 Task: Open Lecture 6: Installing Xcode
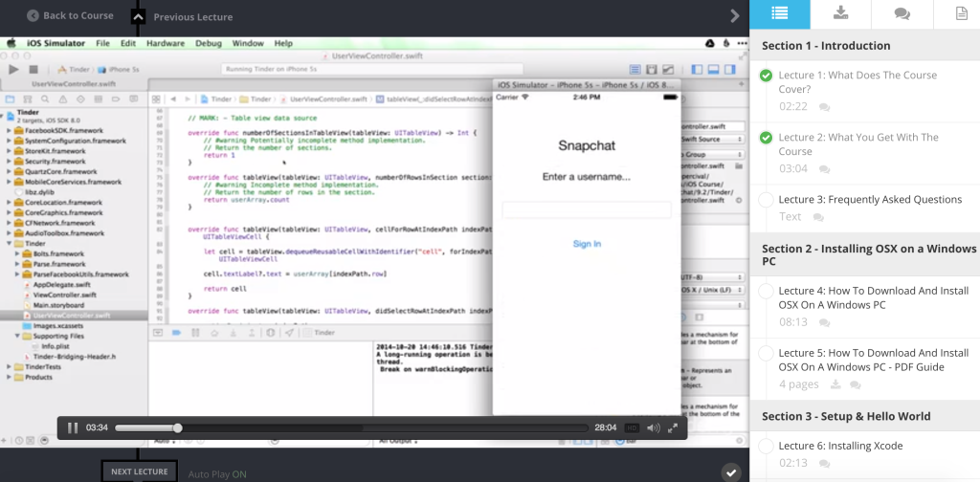(x=840, y=446)
